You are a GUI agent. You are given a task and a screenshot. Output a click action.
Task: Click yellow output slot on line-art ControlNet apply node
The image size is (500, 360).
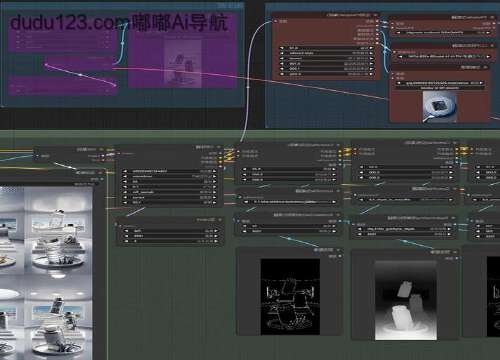coord(340,152)
